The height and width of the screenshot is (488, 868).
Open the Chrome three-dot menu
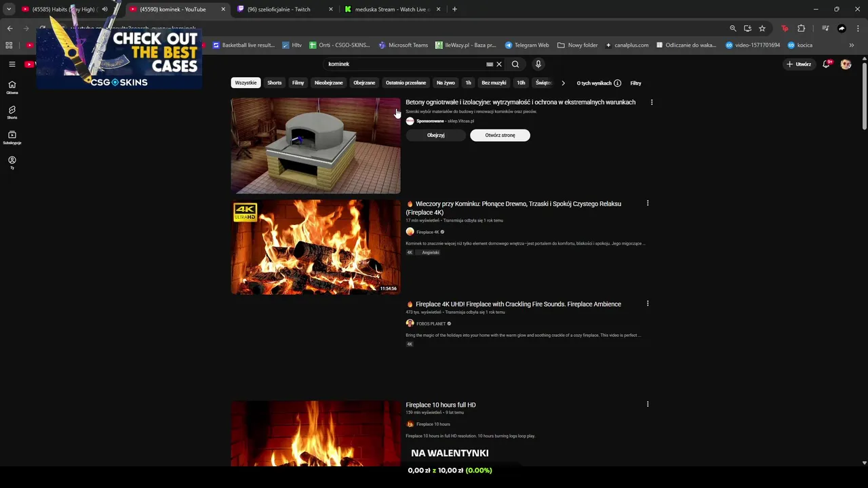pos(857,28)
